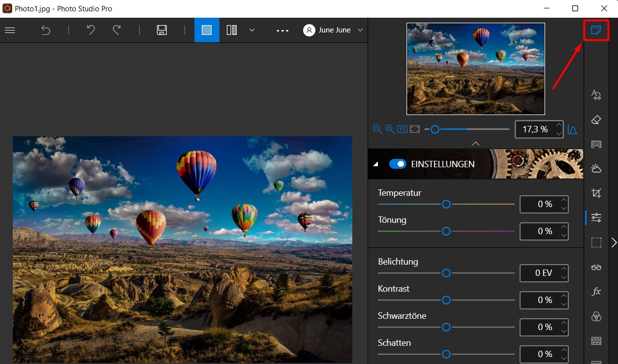The image size is (618, 364).
Task: Toggle the Einstellungen switch off
Action: (398, 164)
